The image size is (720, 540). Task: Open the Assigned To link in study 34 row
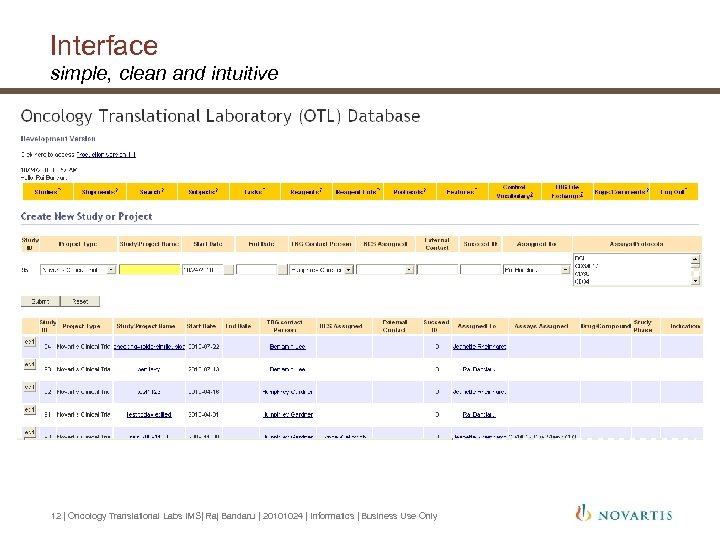pos(479,347)
